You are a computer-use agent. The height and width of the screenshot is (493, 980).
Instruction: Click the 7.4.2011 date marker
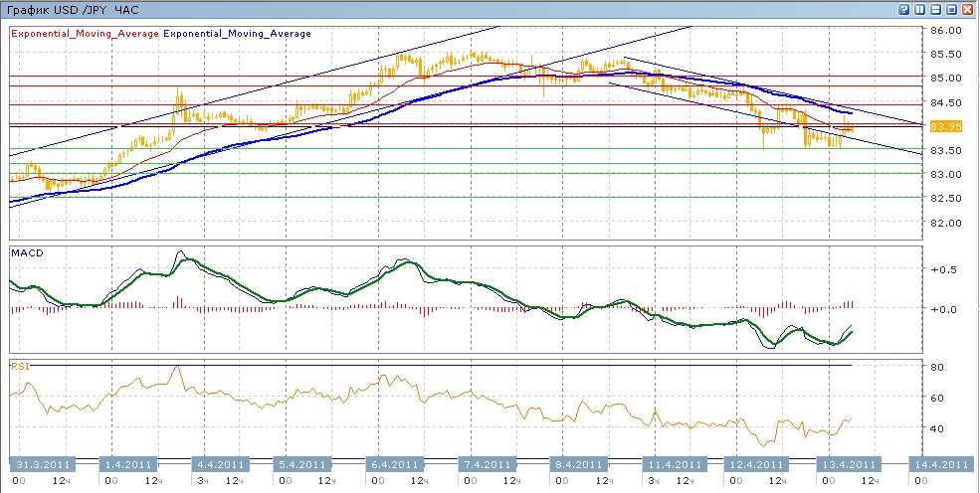(x=488, y=464)
